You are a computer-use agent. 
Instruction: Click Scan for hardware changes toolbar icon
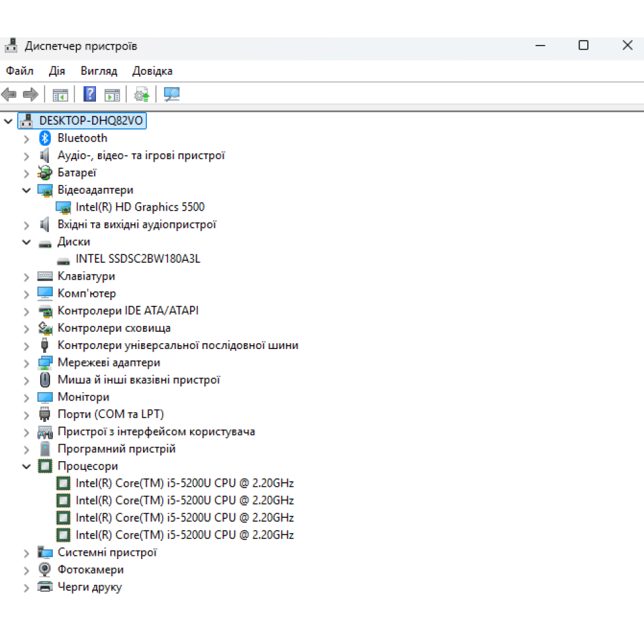(171, 95)
